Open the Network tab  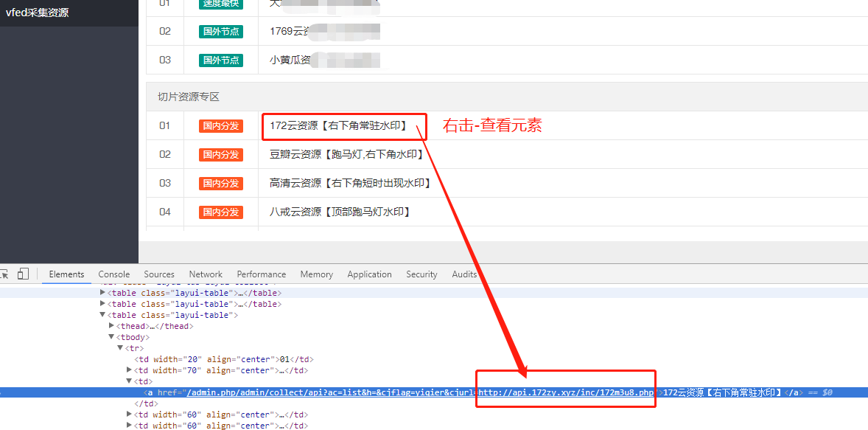coord(206,274)
